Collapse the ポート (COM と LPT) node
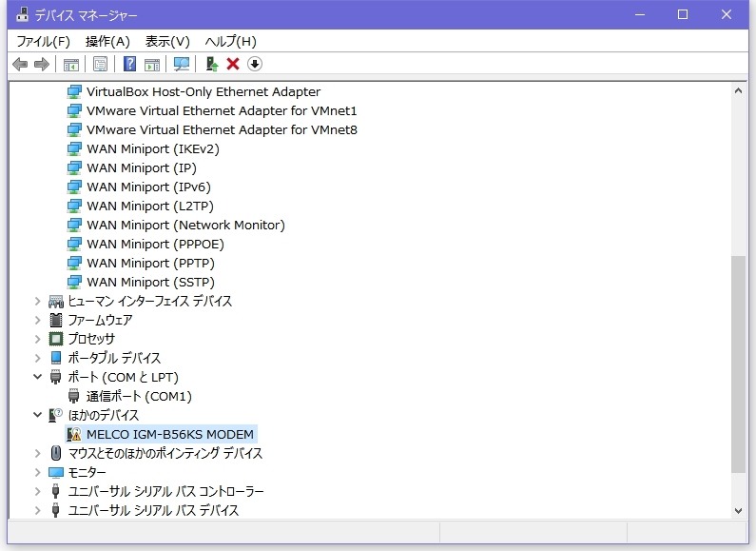This screenshot has height=551, width=756. click(x=38, y=377)
